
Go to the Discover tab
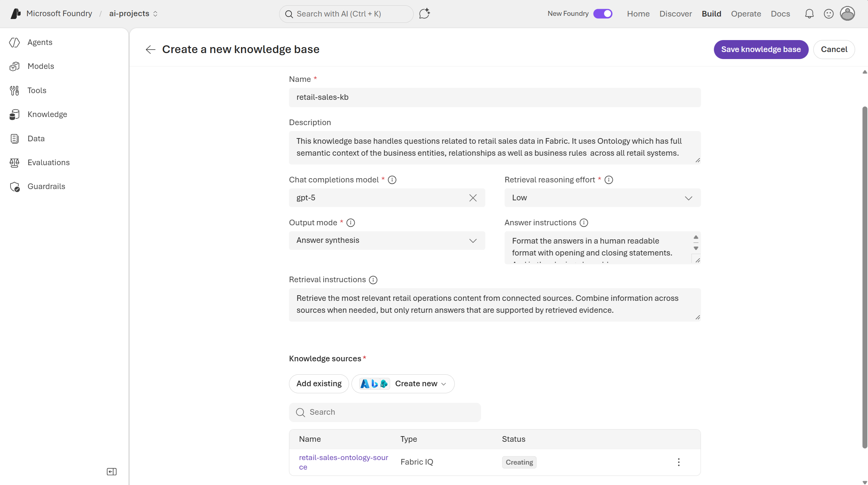(x=675, y=14)
